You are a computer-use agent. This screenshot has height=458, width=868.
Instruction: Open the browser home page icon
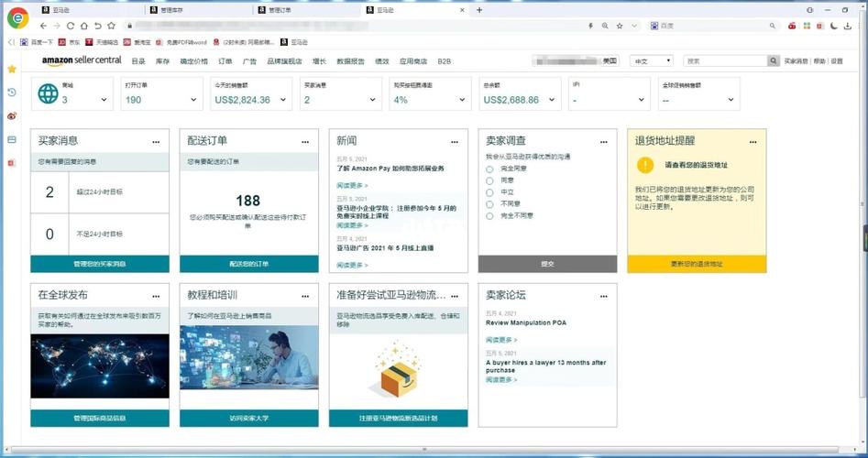pos(83,26)
